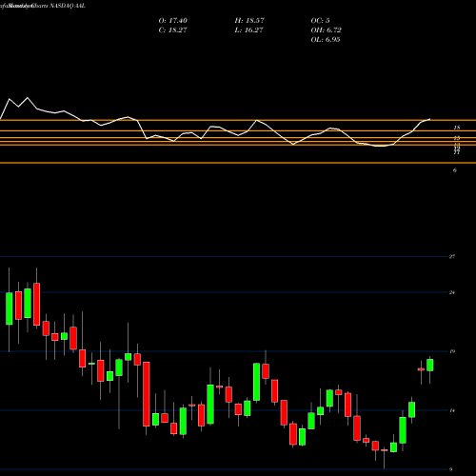The height and width of the screenshot is (476, 476).
Task: Click the 24 price axis label
Action: (452, 292)
